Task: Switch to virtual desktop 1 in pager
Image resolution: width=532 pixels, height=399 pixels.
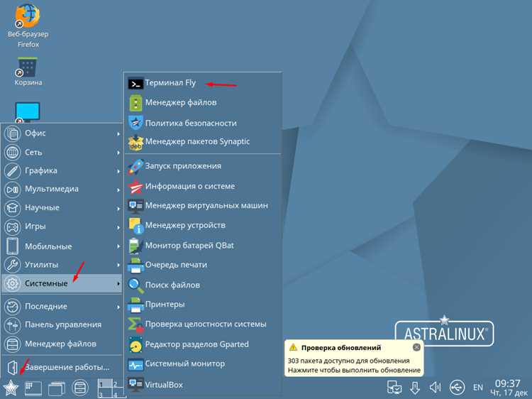Action: click(104, 383)
